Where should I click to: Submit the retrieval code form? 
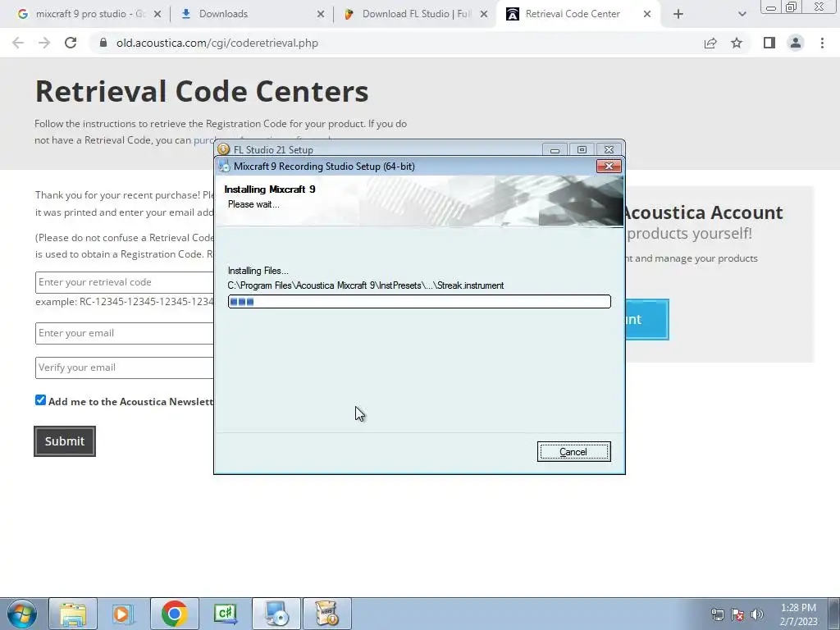click(x=65, y=441)
